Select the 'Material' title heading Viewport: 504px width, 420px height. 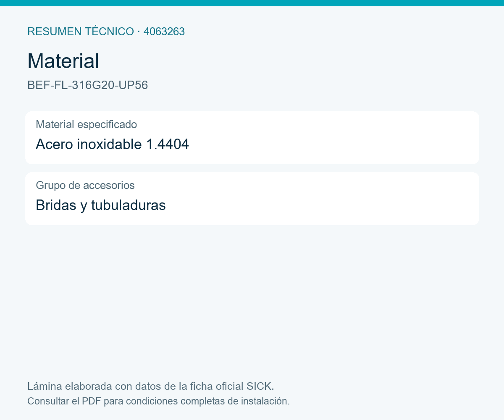(63, 61)
